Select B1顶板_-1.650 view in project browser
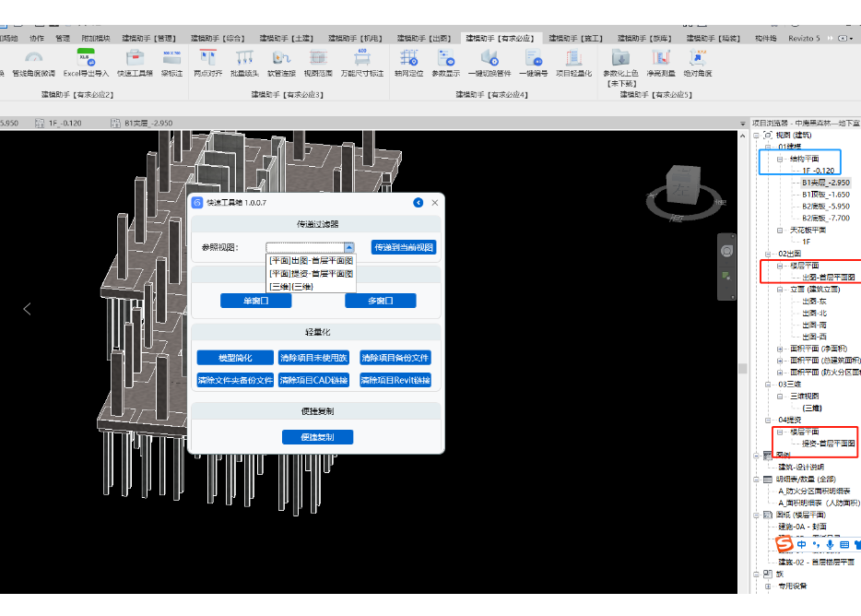 825,195
